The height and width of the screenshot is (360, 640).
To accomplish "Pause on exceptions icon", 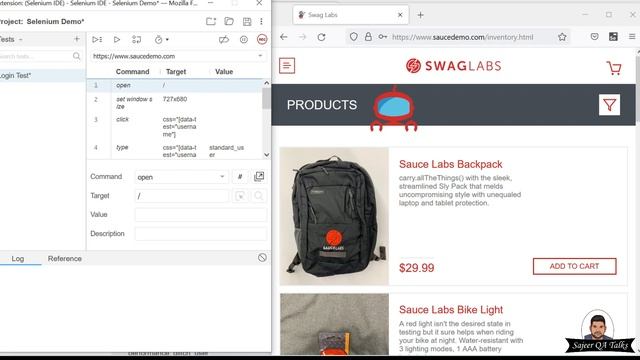I will 244,40.
